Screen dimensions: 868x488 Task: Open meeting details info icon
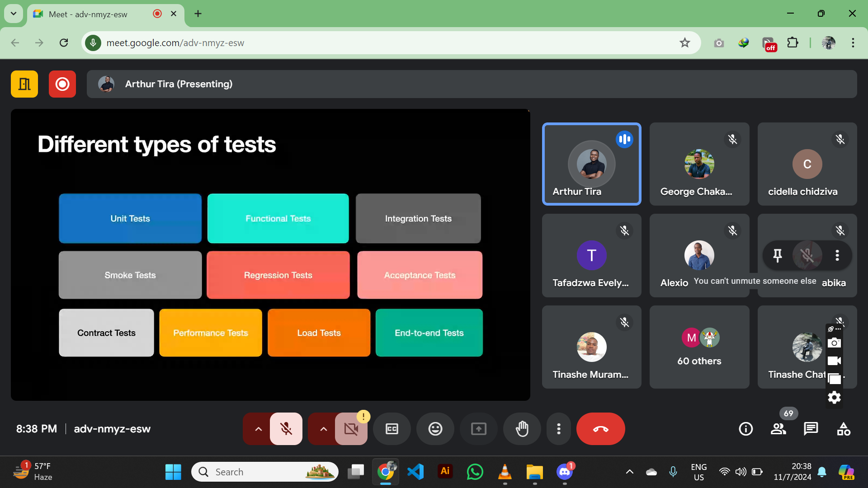point(745,429)
